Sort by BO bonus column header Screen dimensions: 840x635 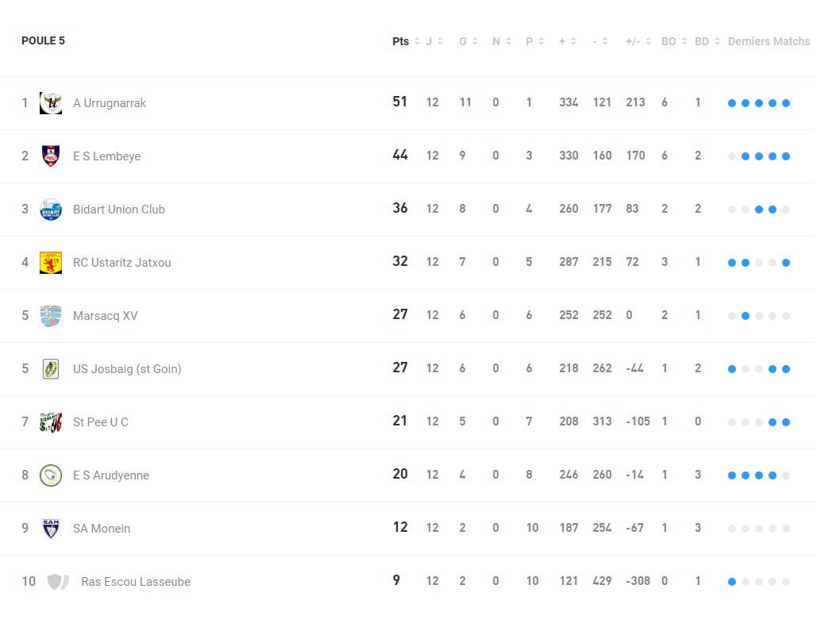pos(674,41)
